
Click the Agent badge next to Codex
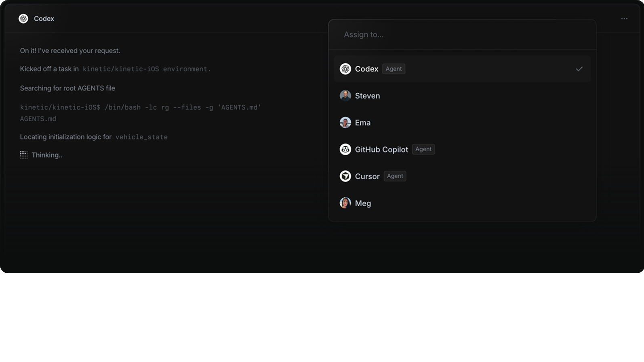click(394, 69)
